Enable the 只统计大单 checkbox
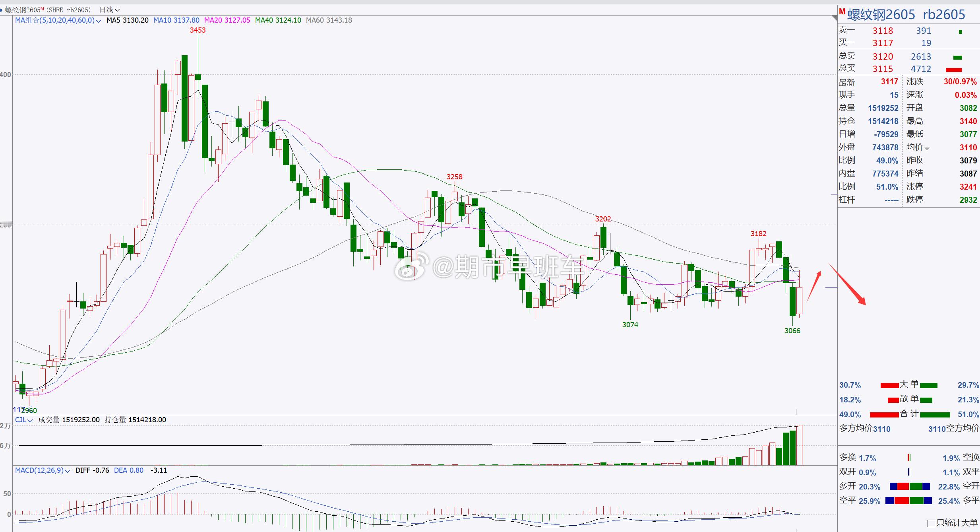 pos(931,523)
